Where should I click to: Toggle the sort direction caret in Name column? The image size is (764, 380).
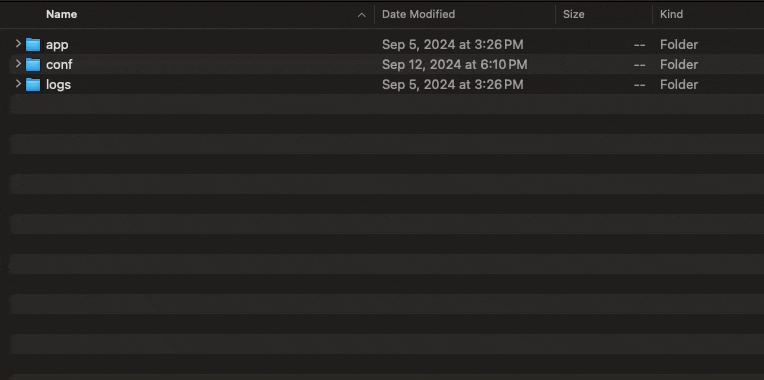click(362, 15)
